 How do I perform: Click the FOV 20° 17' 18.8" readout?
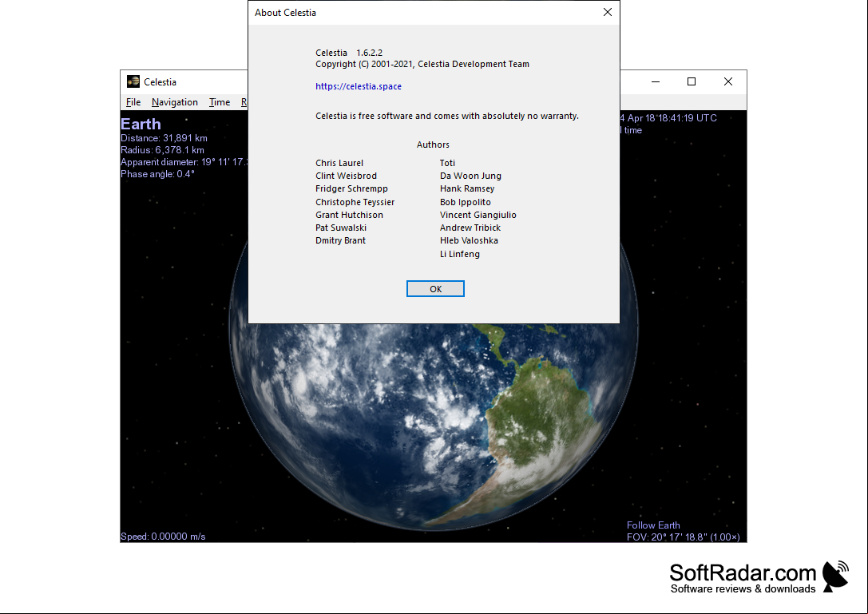click(683, 537)
